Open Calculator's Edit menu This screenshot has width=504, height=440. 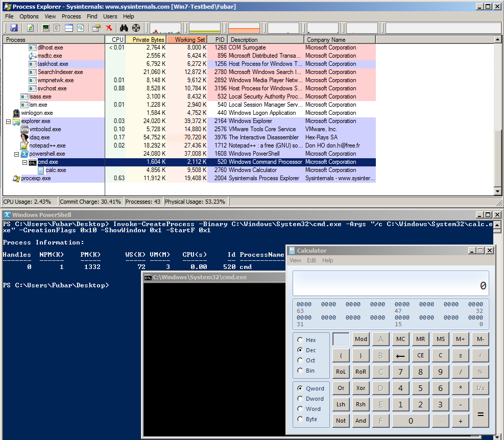(x=311, y=260)
